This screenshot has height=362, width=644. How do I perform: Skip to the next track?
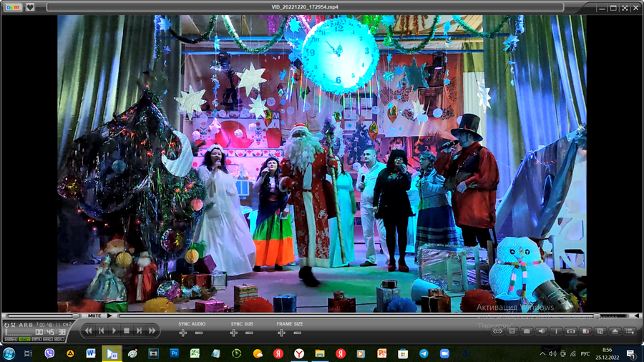[140, 331]
